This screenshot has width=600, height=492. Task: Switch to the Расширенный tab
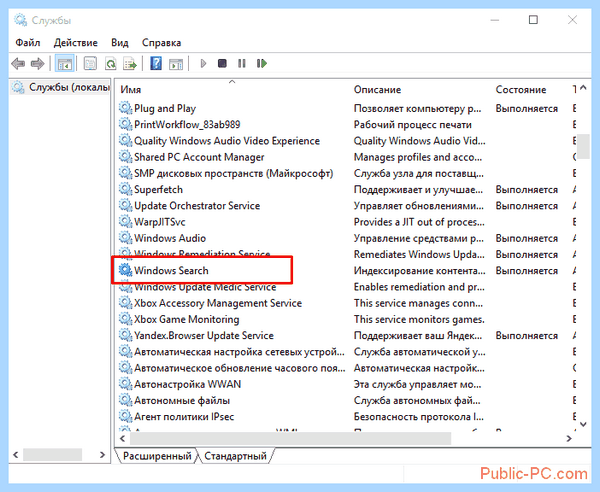[157, 456]
